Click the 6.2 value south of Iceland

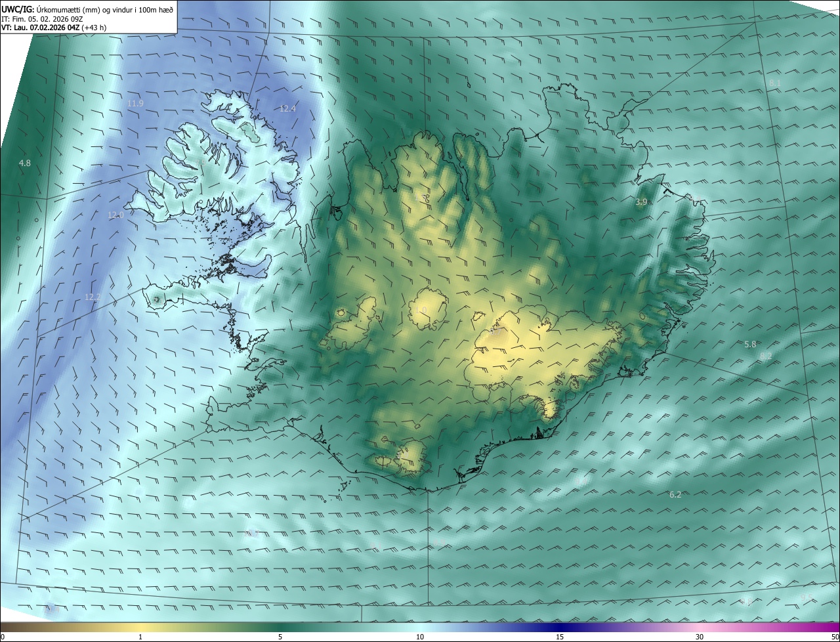click(x=675, y=494)
